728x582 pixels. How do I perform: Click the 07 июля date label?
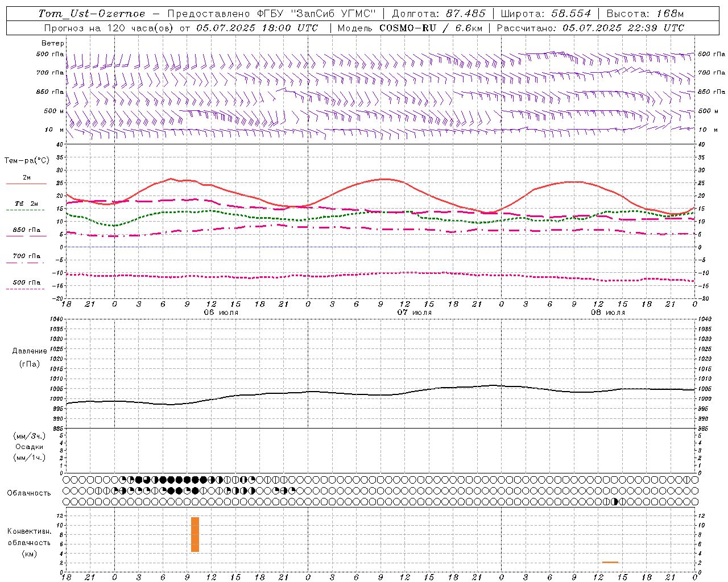click(415, 313)
